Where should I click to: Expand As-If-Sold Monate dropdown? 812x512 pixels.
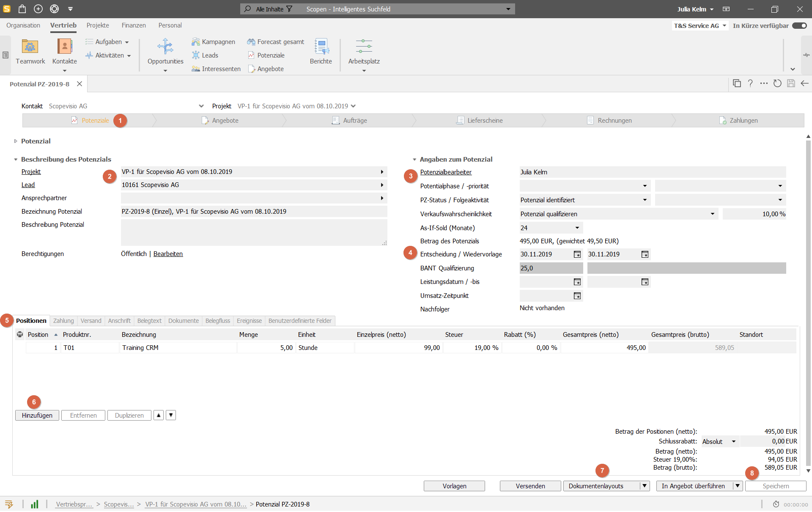[577, 227]
